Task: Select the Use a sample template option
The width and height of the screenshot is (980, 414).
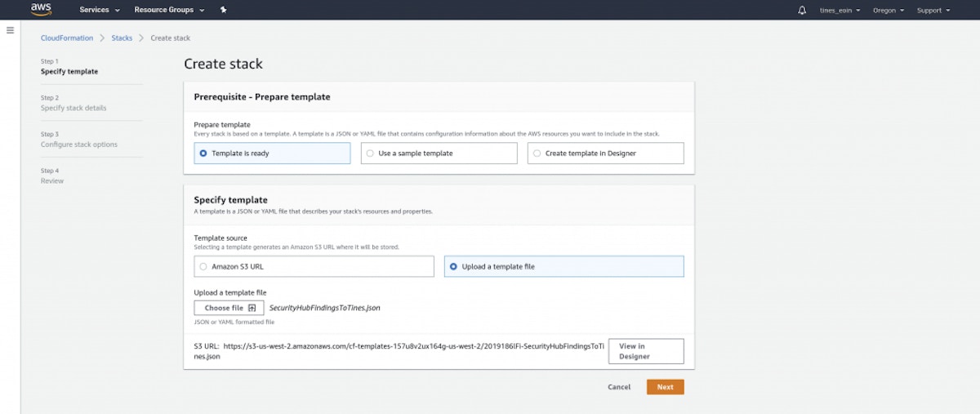Action: click(x=370, y=154)
